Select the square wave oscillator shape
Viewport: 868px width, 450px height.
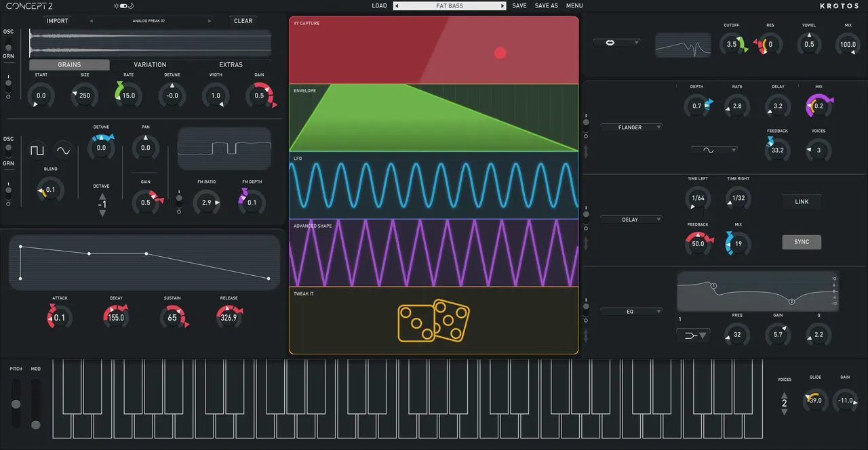(37, 150)
